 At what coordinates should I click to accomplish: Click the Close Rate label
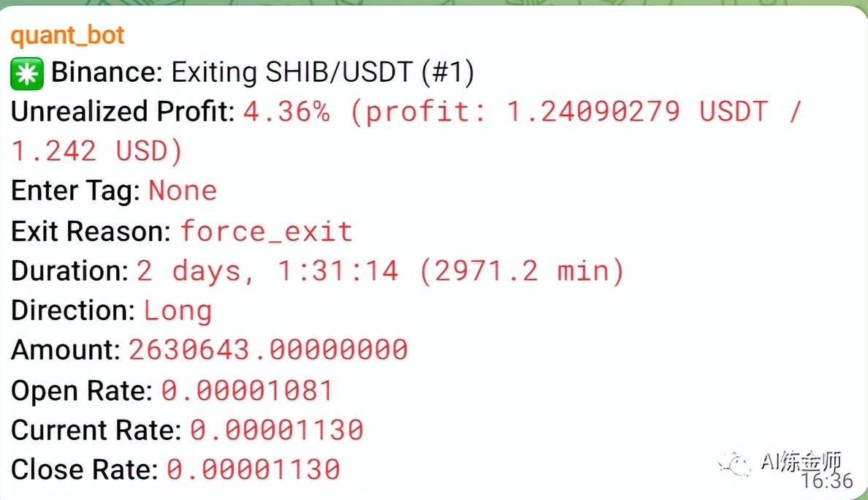click(85, 469)
